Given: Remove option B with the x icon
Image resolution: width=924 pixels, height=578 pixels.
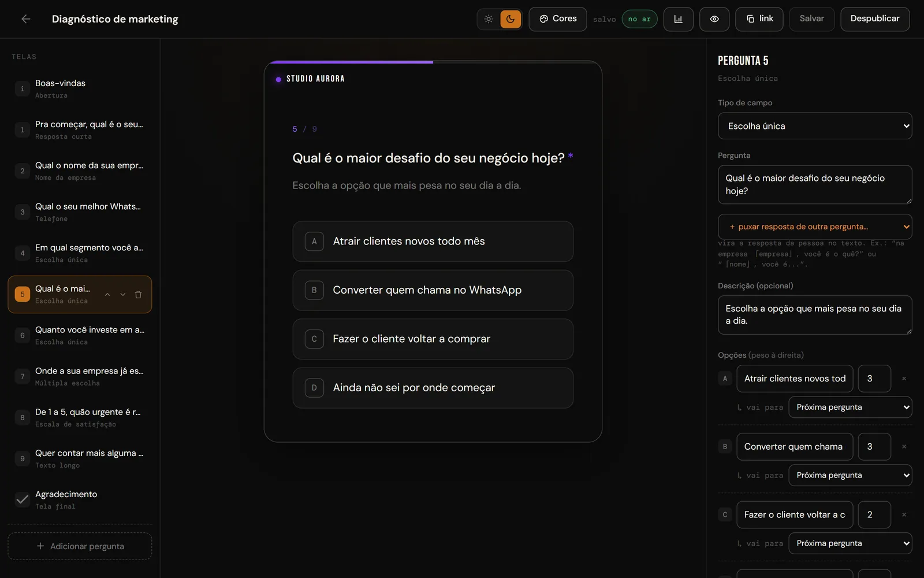Looking at the screenshot, I should pos(904,447).
